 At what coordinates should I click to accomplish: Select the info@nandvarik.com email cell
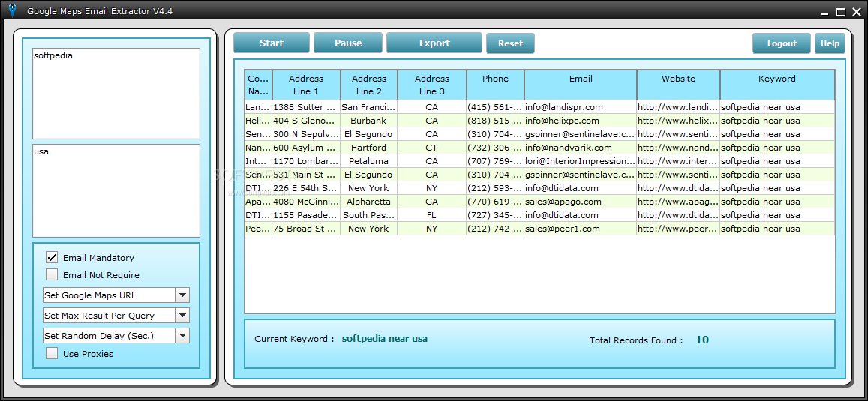click(x=581, y=148)
